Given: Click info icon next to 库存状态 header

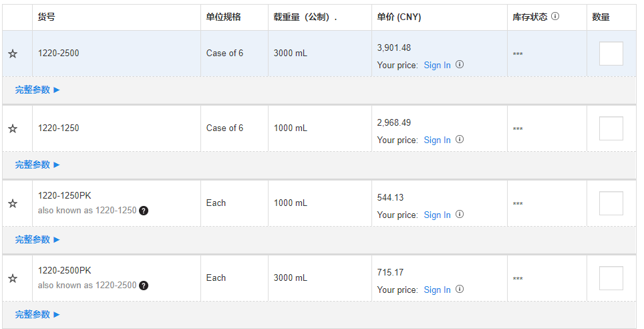Looking at the screenshot, I should 555,16.
